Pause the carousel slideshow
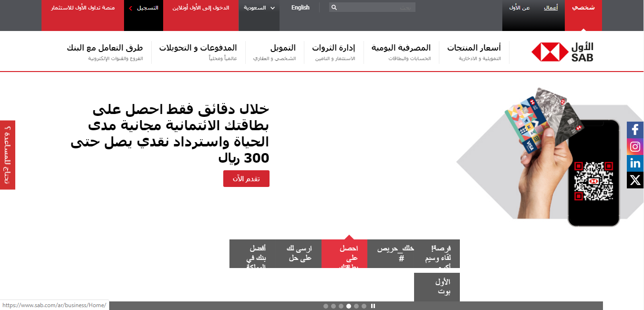Screen dimensions: 644x310 click(x=373, y=306)
